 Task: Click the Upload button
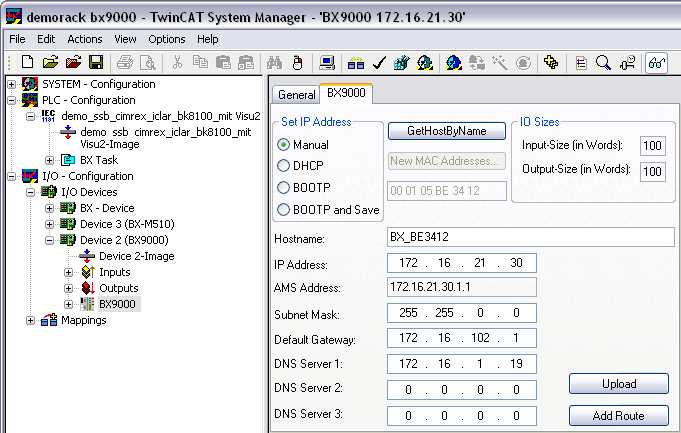click(619, 384)
